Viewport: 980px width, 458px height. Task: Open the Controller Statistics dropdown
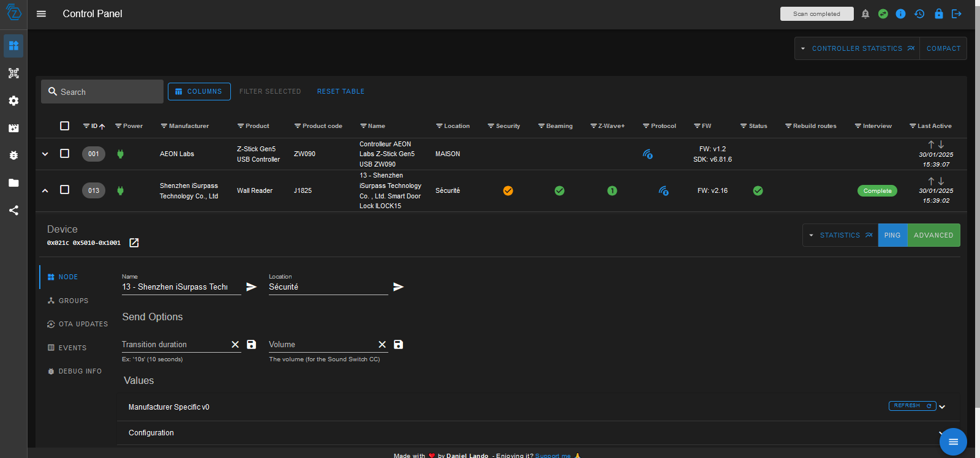803,48
